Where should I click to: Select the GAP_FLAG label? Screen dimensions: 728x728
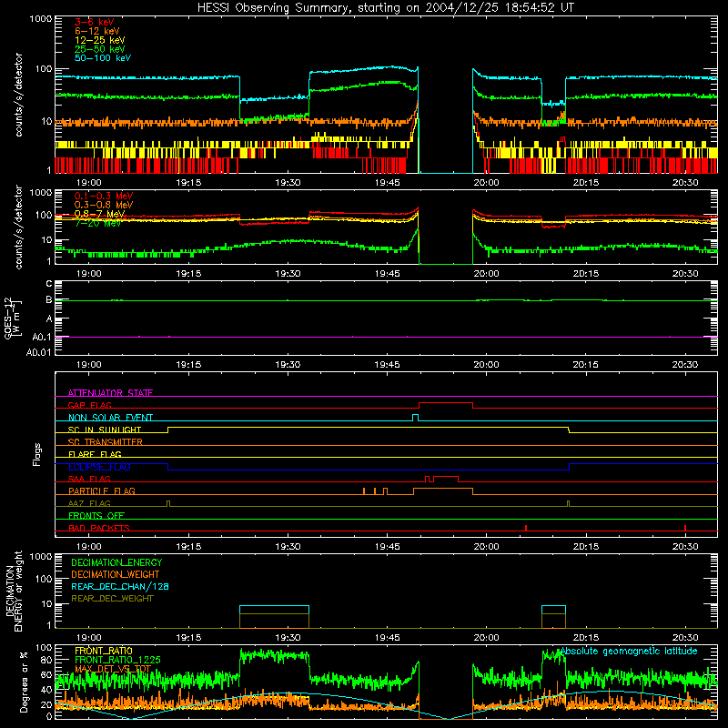click(x=89, y=405)
